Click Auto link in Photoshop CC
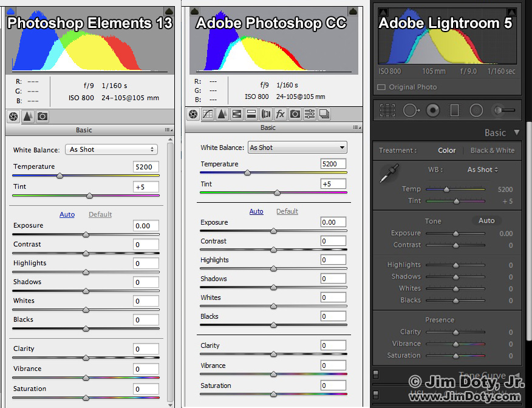Screen dimensions: 532x408 [256, 211]
